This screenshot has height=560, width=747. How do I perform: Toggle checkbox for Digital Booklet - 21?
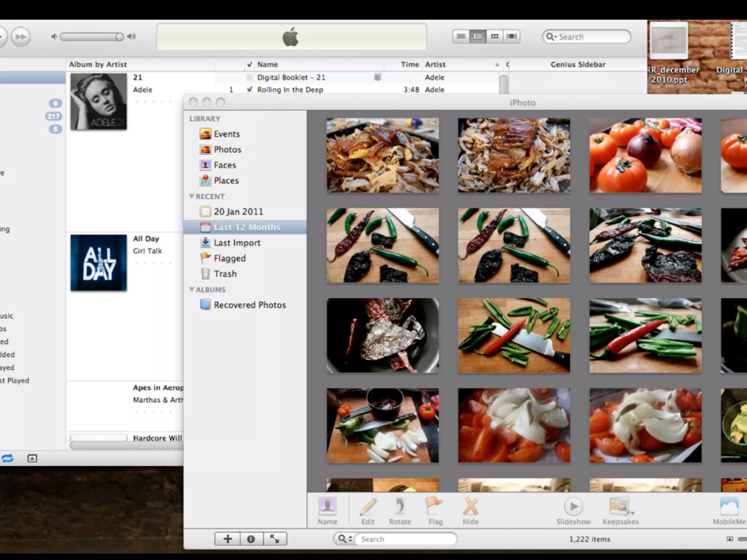(249, 77)
